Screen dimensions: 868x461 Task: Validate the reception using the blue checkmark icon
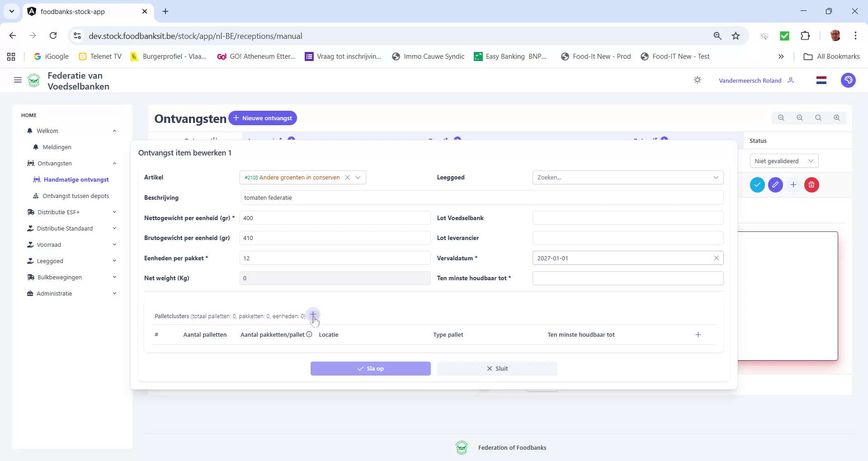coord(757,185)
